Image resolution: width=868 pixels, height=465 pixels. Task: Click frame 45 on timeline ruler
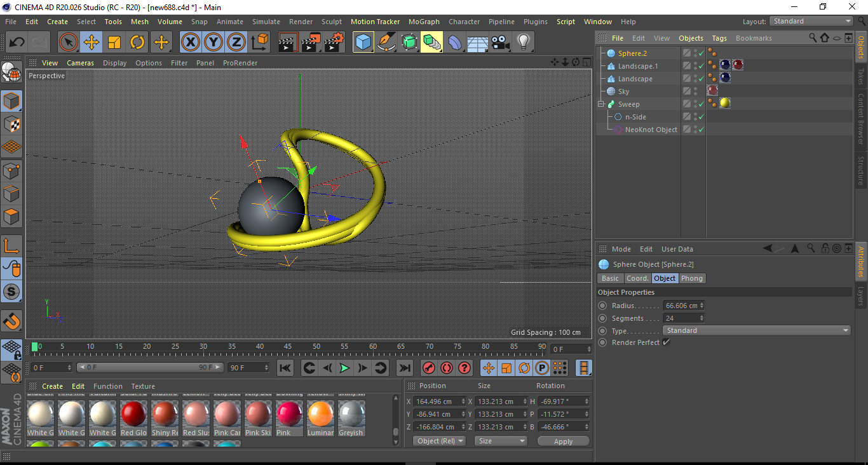(288, 347)
